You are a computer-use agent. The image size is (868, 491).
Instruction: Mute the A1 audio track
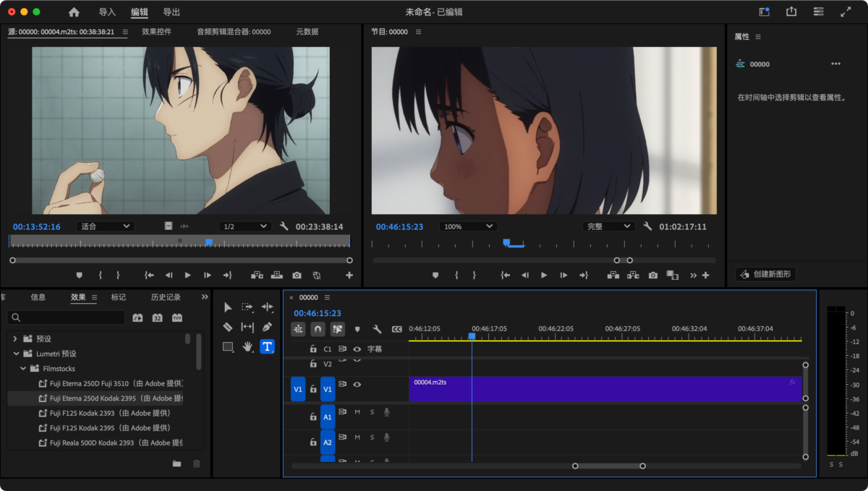[357, 412]
